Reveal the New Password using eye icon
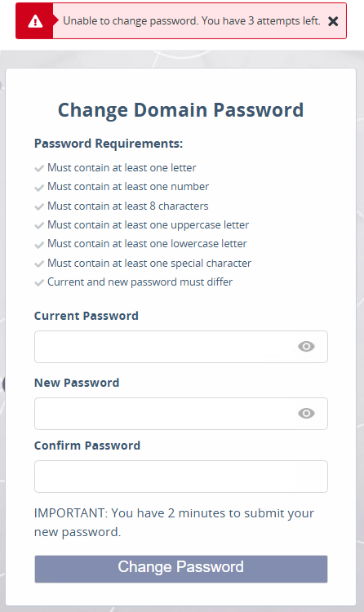The image size is (364, 612). 306,413
